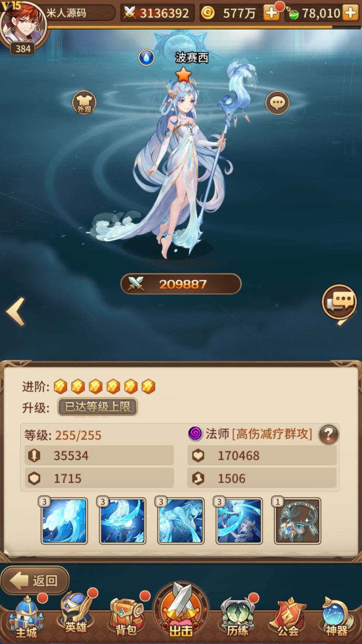
Task: Select the first wave skill icon
Action: [64, 521]
